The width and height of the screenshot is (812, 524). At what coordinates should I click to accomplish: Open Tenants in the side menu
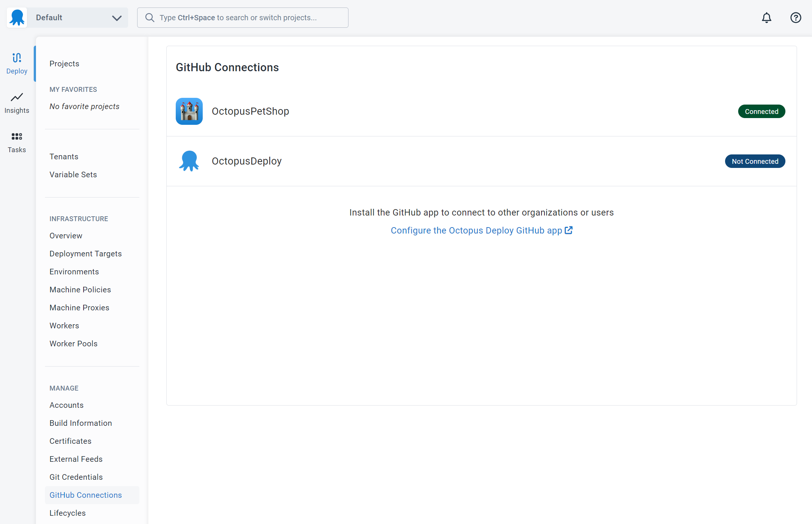click(x=64, y=157)
